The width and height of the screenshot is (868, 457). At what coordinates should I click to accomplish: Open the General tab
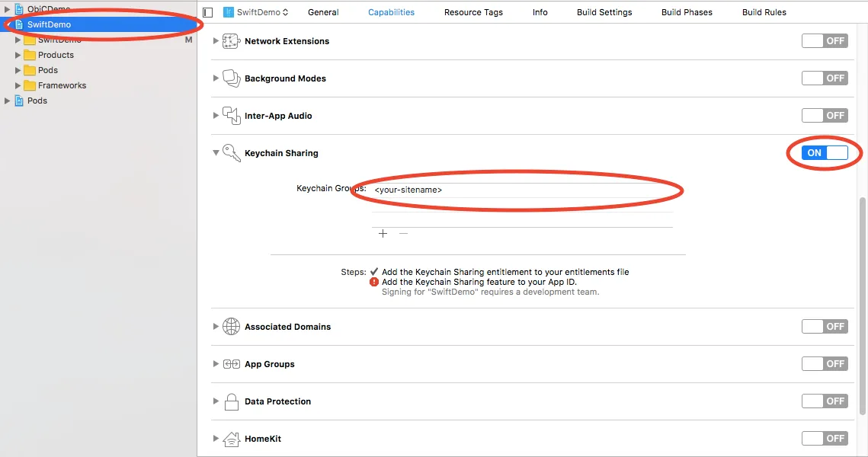point(323,12)
